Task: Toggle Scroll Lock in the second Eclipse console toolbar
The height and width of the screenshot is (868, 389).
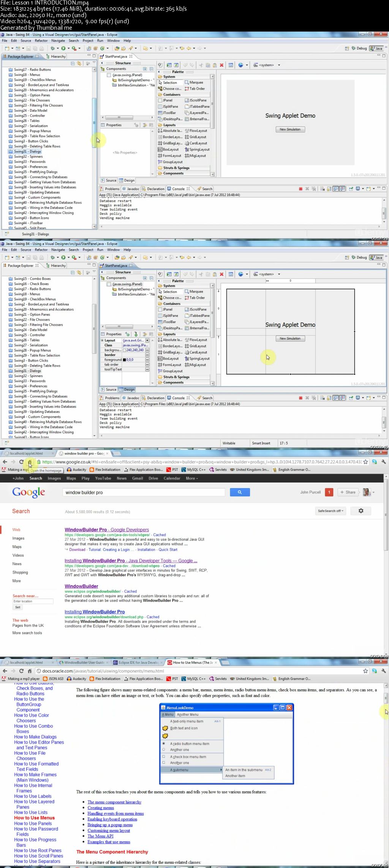Action: (329, 398)
